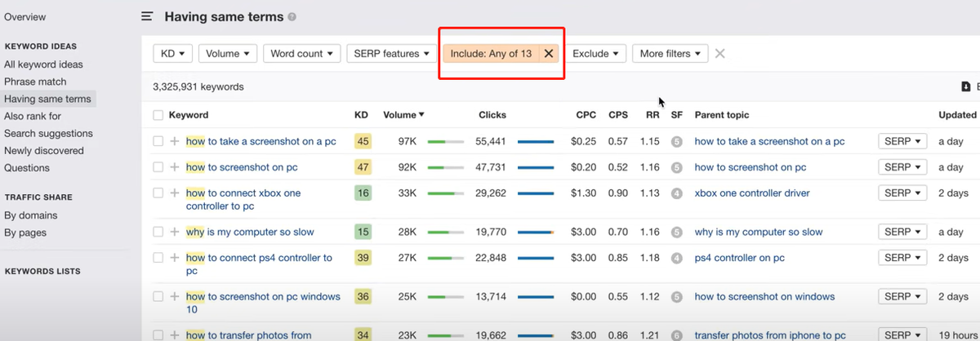The height and width of the screenshot is (341, 980).
Task: Open By pages traffic share report
Action: coord(25,232)
